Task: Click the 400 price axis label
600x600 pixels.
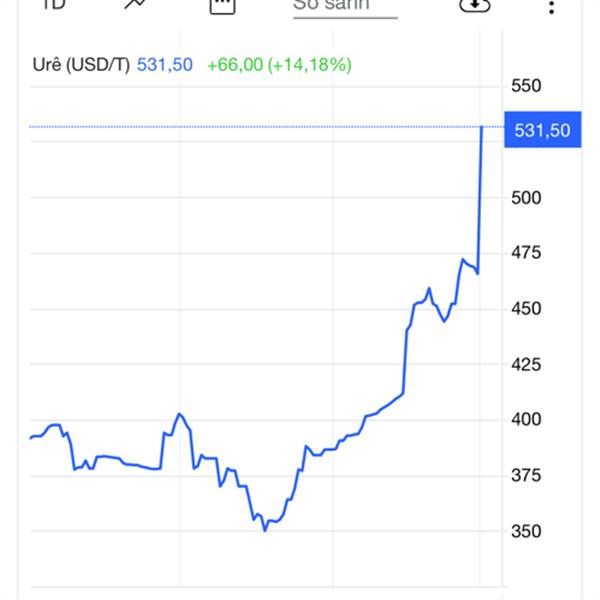Action: click(x=525, y=420)
